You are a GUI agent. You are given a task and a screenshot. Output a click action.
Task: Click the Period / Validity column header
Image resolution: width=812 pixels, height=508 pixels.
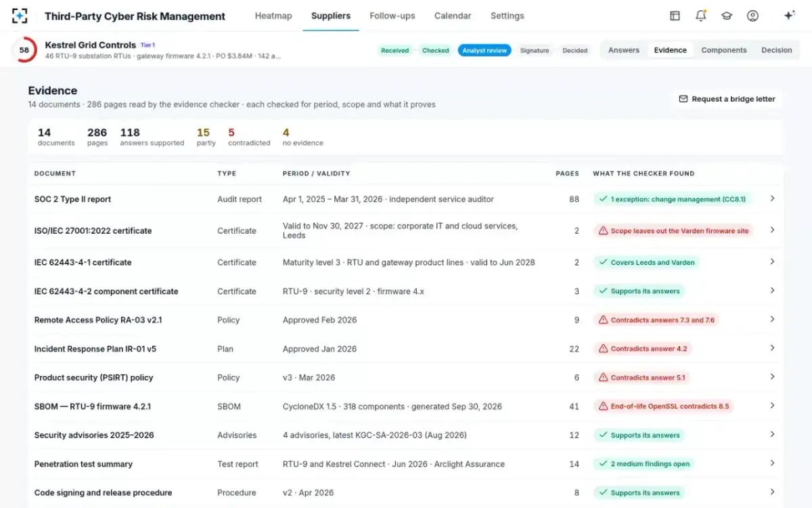(x=316, y=173)
